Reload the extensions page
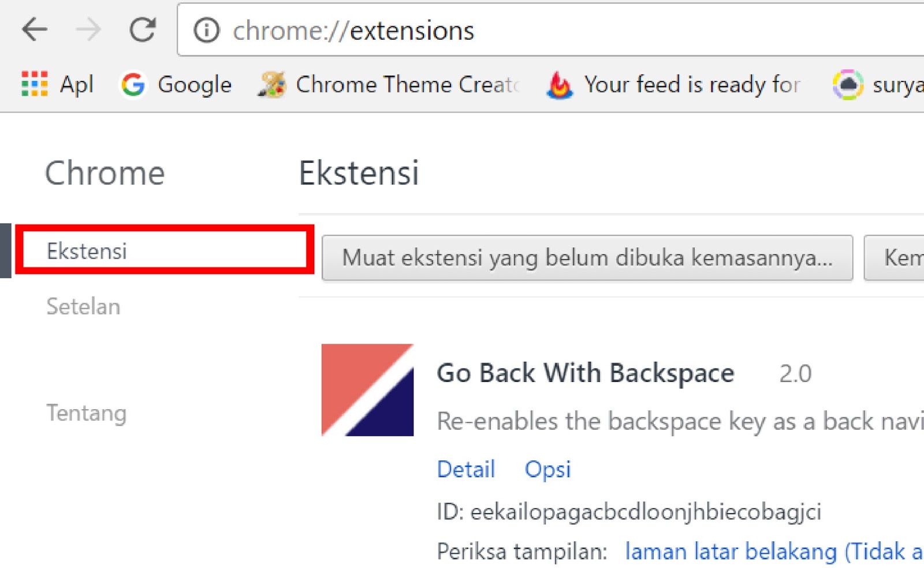The height and width of the screenshot is (568, 924). 142,30
